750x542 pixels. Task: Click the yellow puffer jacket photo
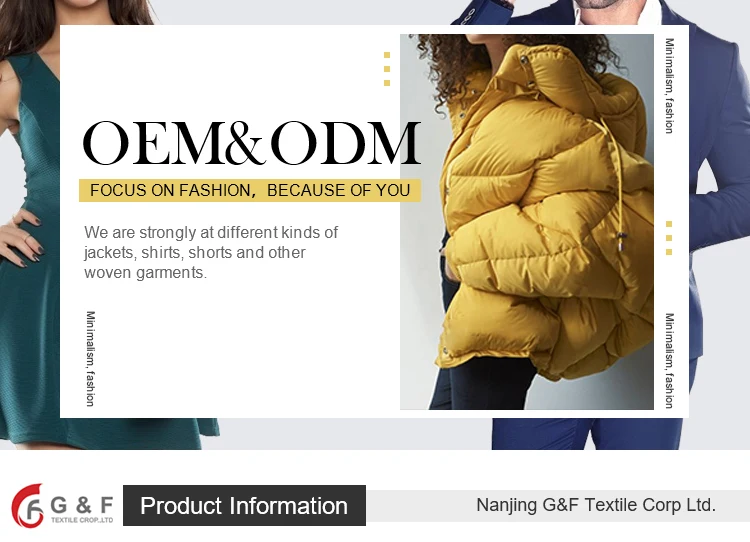pos(527,222)
